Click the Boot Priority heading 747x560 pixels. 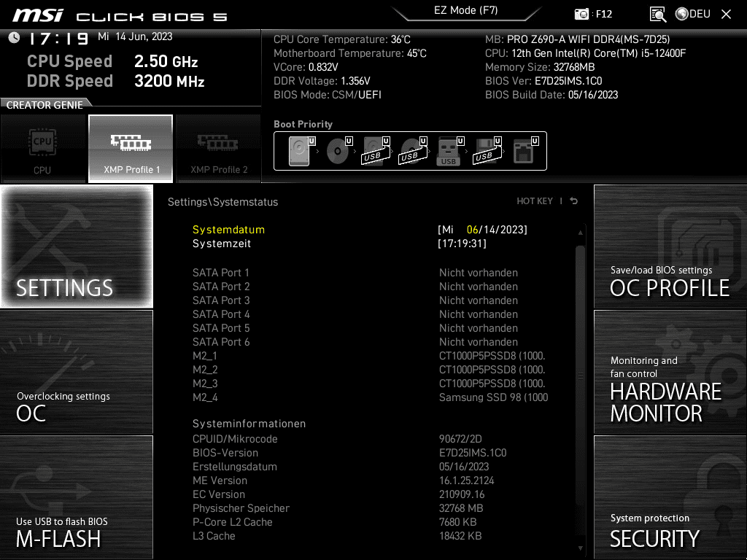click(x=303, y=124)
